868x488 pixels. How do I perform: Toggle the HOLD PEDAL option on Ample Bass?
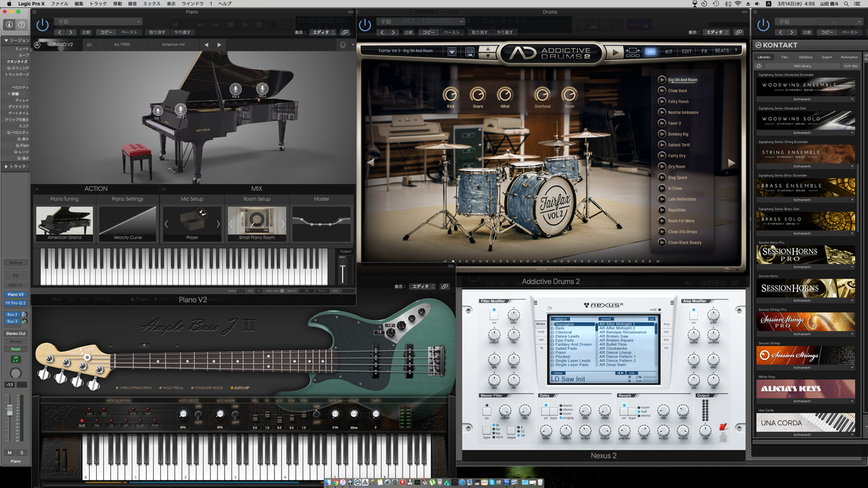coord(171,388)
